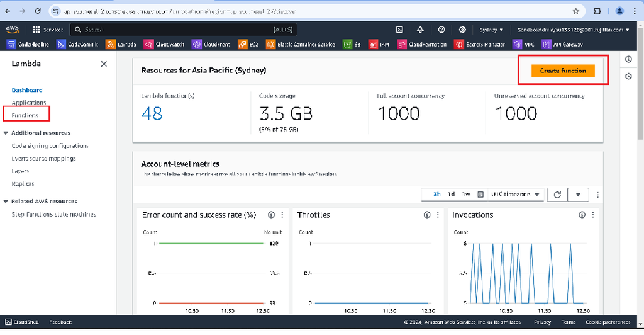Collapse the Related AWS resources section
644x335 pixels.
pos(6,202)
